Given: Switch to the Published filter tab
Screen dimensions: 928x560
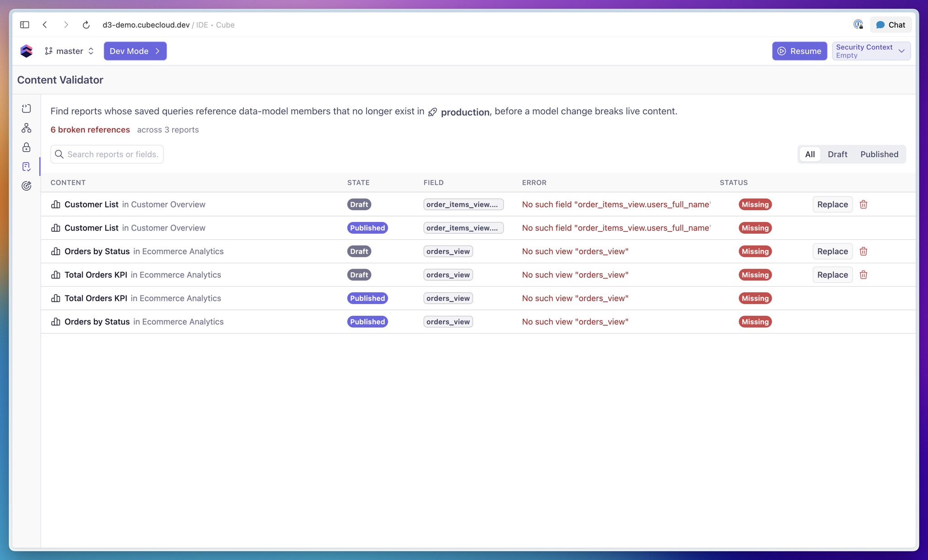Looking at the screenshot, I should tap(879, 154).
